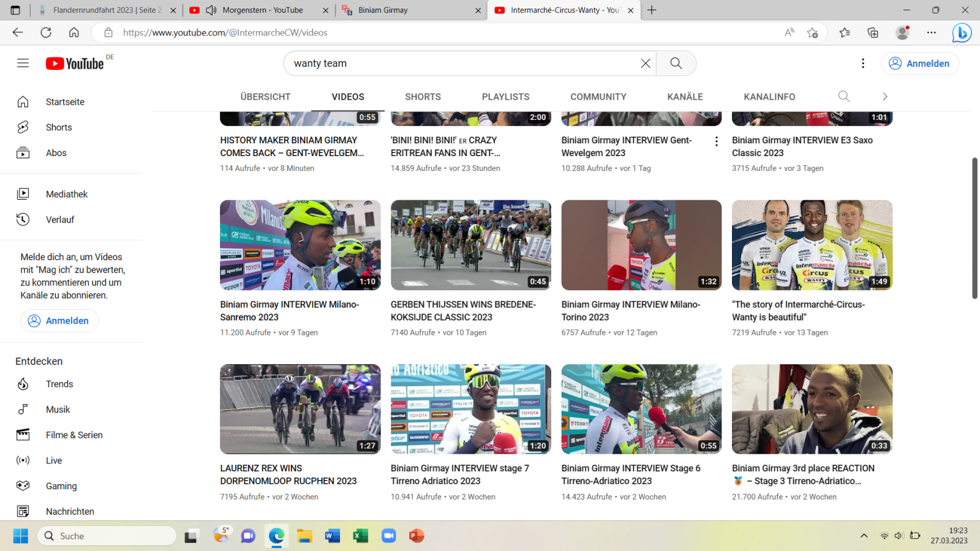This screenshot has height=551, width=980.
Task: Click the page vertical scrollbar
Action: click(x=974, y=228)
